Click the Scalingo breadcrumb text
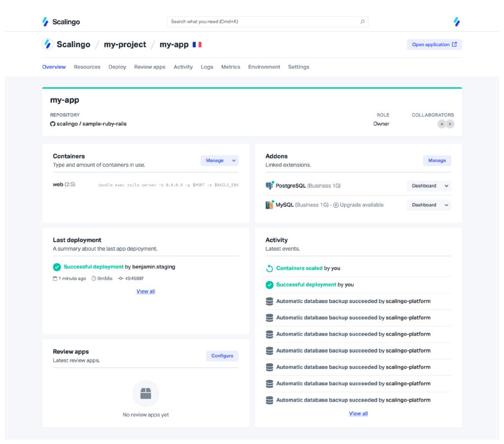The width and height of the screenshot is (504, 444). 74,44
